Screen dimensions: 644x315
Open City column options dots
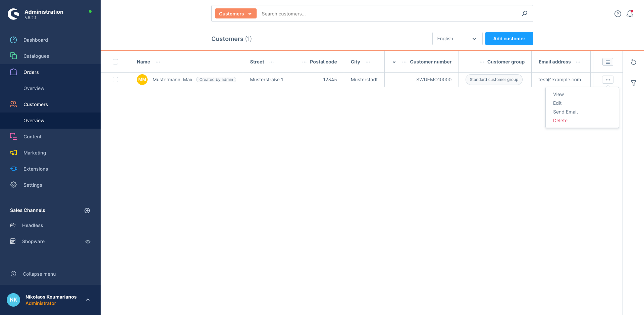coord(368,62)
